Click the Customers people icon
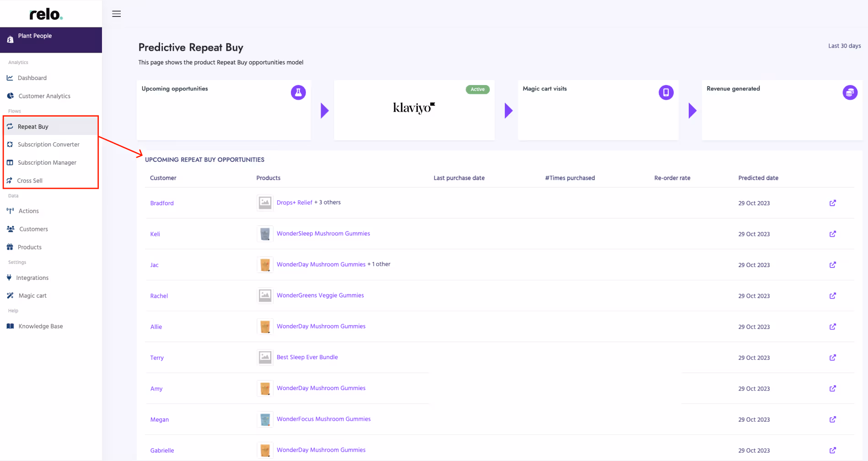Screen dimensions: 868x461 pos(11,229)
